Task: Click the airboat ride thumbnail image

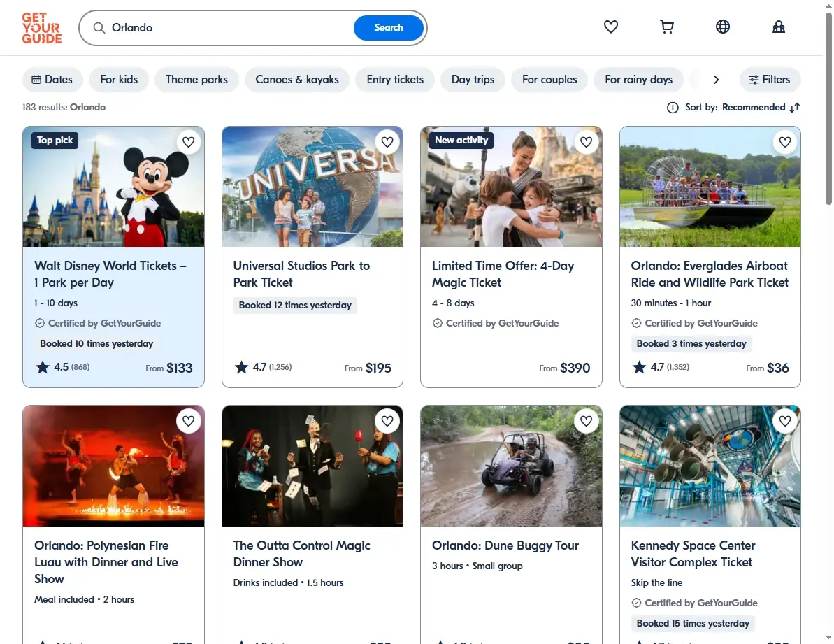Action: coord(710,187)
